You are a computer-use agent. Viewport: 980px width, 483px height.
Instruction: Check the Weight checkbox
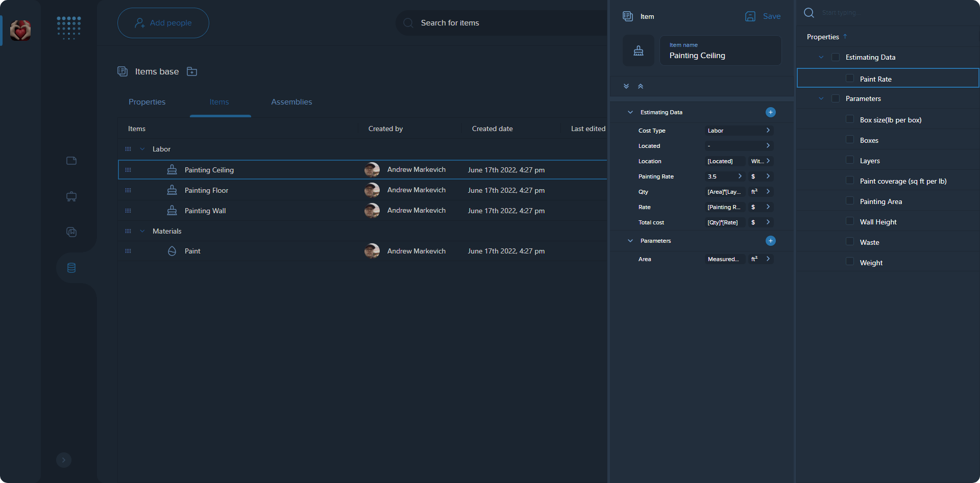pos(850,262)
